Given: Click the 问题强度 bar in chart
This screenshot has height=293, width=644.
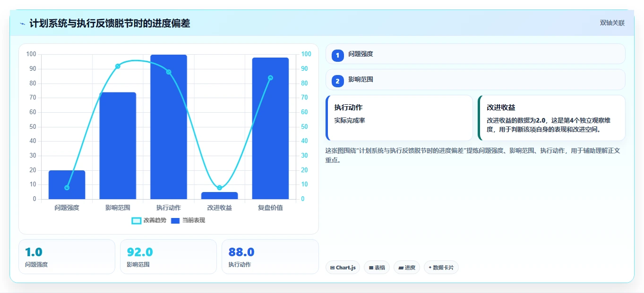Looking at the screenshot, I should [x=67, y=184].
